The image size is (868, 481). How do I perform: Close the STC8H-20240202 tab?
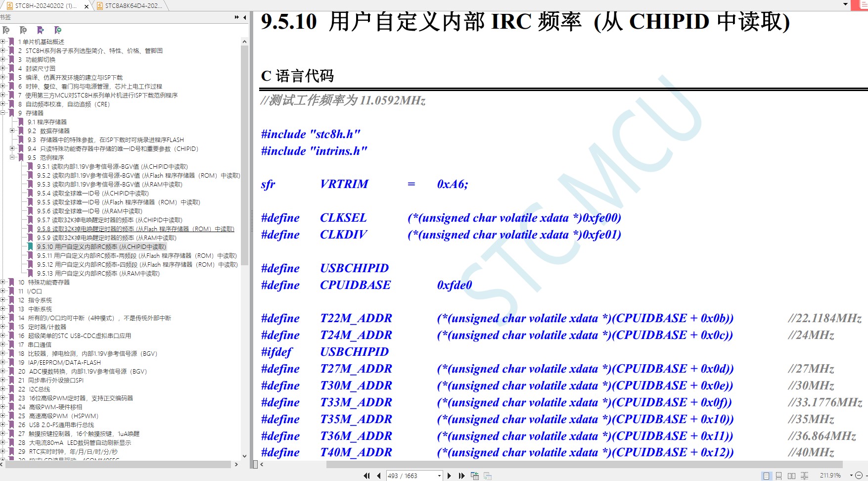coord(86,6)
